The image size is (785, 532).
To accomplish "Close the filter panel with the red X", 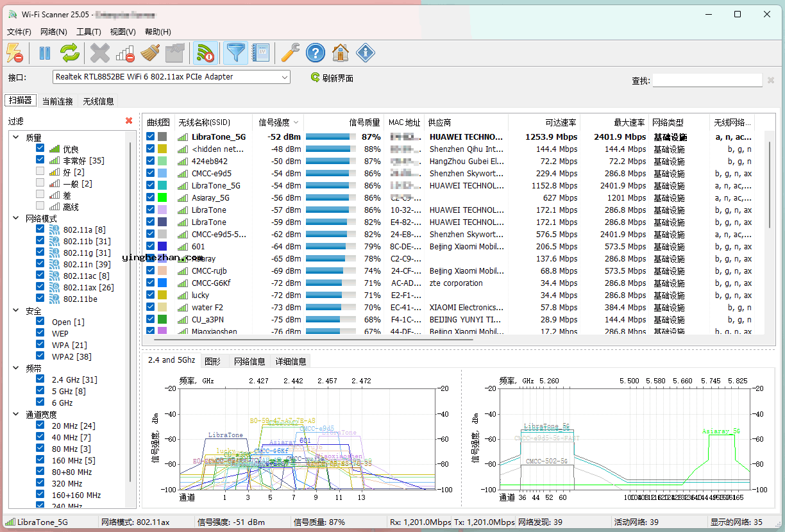I will pos(129,121).
